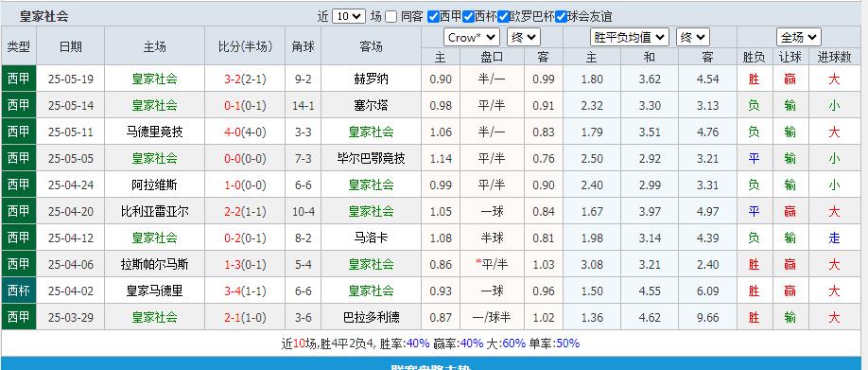Click the 大:60% summary value
The height and width of the screenshot is (370, 868).
[x=506, y=344]
